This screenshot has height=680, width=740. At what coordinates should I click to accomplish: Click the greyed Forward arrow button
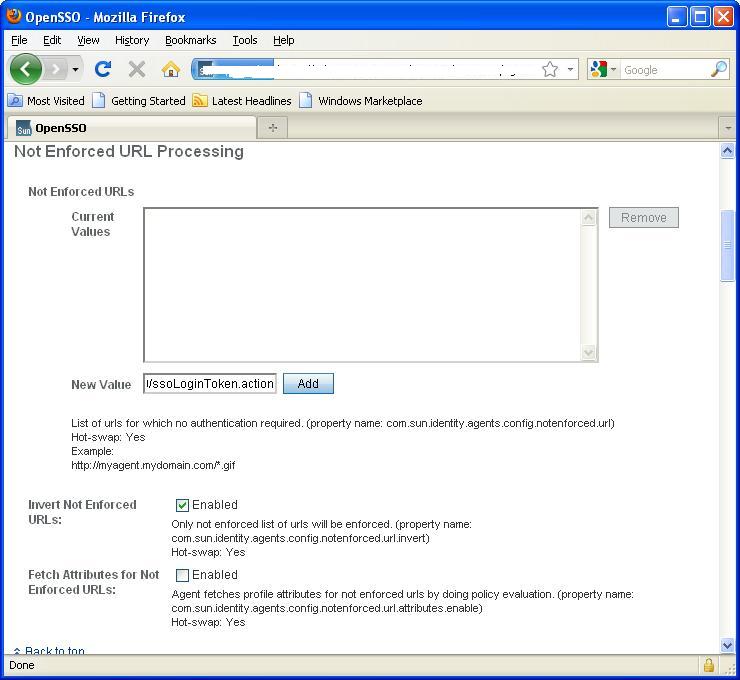click(x=57, y=70)
